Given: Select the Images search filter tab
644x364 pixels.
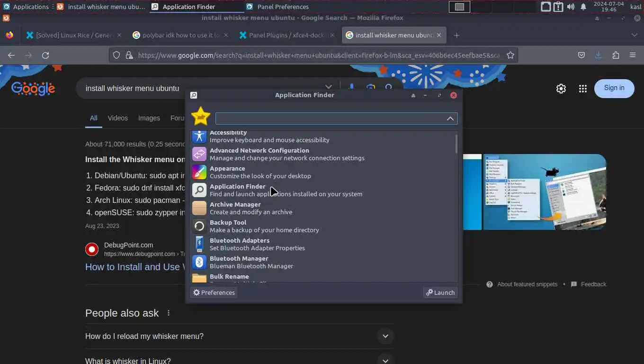Looking at the screenshot, I should [149, 118].
